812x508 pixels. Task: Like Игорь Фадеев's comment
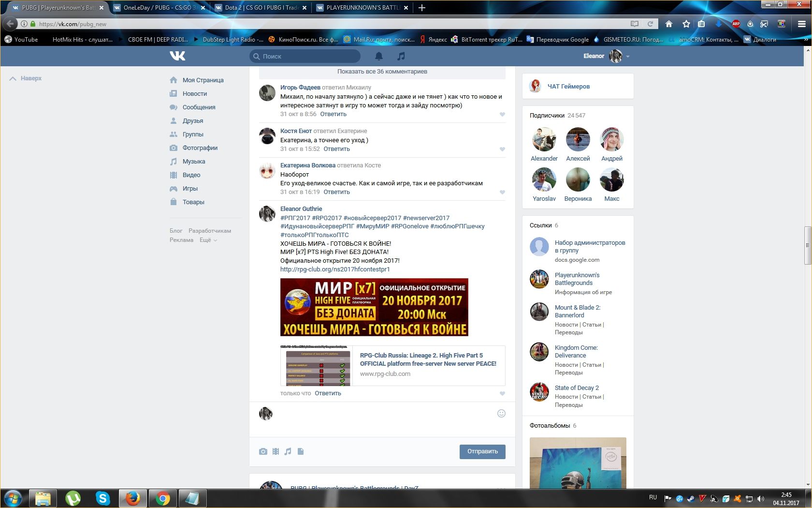(502, 115)
